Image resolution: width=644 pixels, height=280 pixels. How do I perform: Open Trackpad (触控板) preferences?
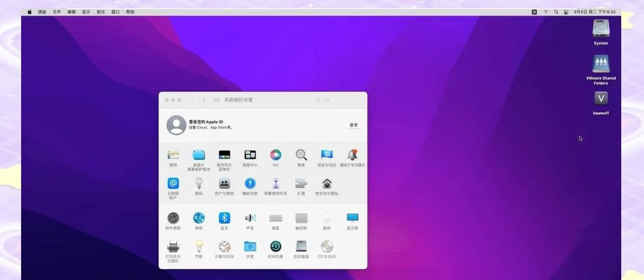point(301,218)
